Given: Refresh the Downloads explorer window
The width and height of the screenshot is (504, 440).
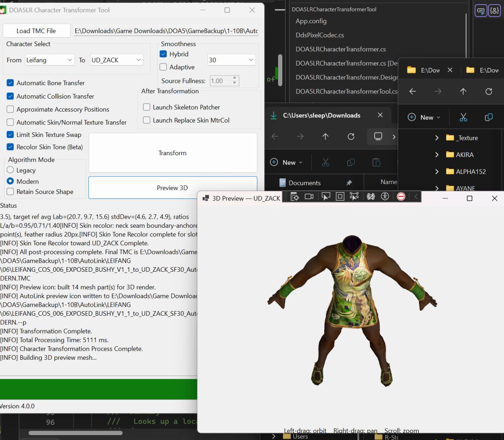Looking at the screenshot, I should [351, 136].
